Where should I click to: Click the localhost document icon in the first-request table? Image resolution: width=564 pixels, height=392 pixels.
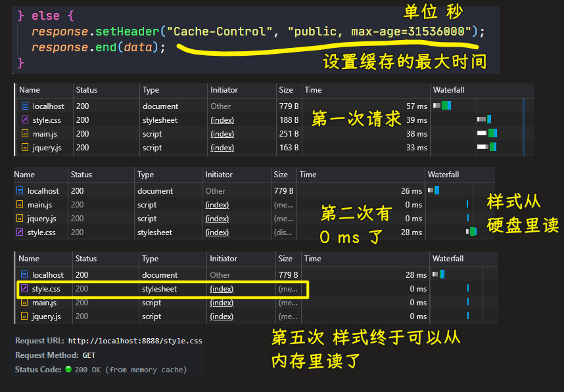tap(25, 106)
